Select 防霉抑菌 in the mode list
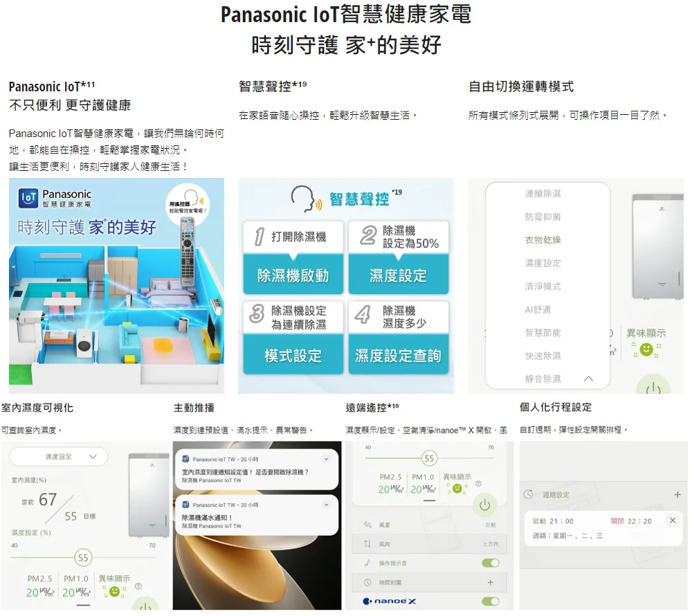692x616 pixels. point(543,217)
